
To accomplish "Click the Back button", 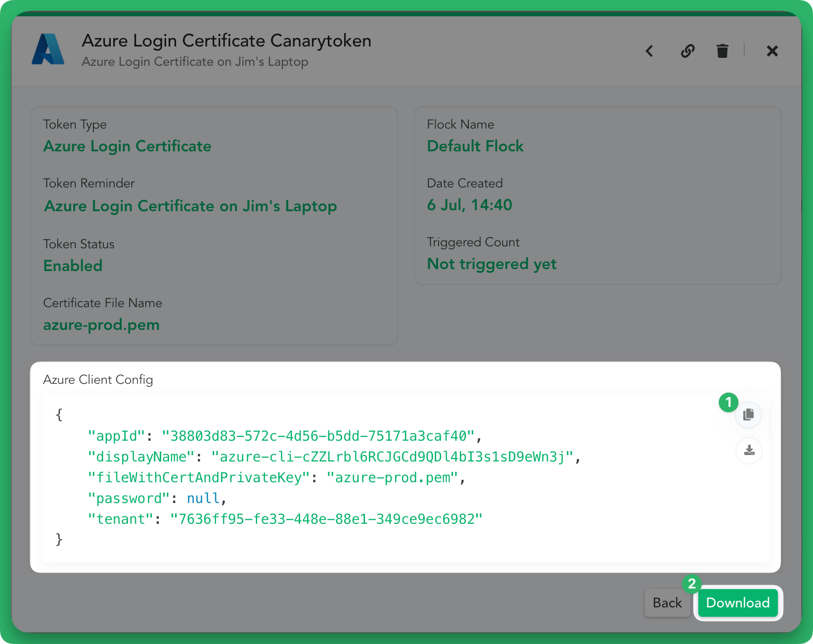I will pyautogui.click(x=667, y=603).
